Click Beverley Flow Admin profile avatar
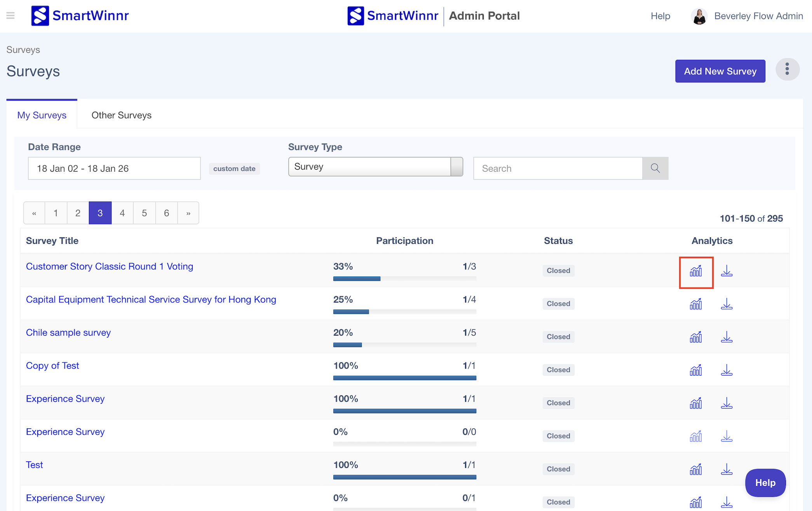 [x=699, y=16]
